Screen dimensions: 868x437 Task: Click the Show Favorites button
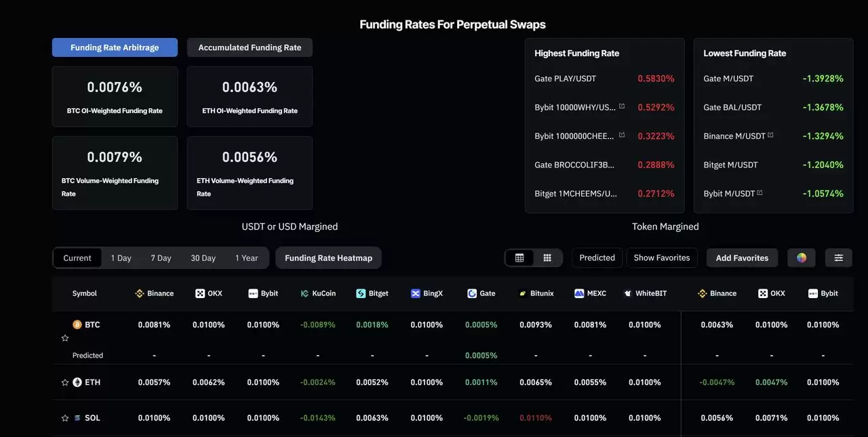661,258
